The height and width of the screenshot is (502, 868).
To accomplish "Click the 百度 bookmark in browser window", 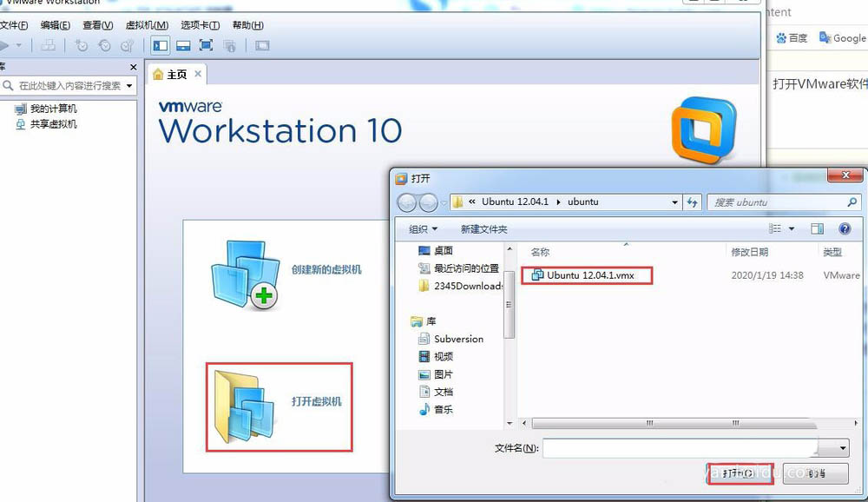I will pyautogui.click(x=792, y=37).
